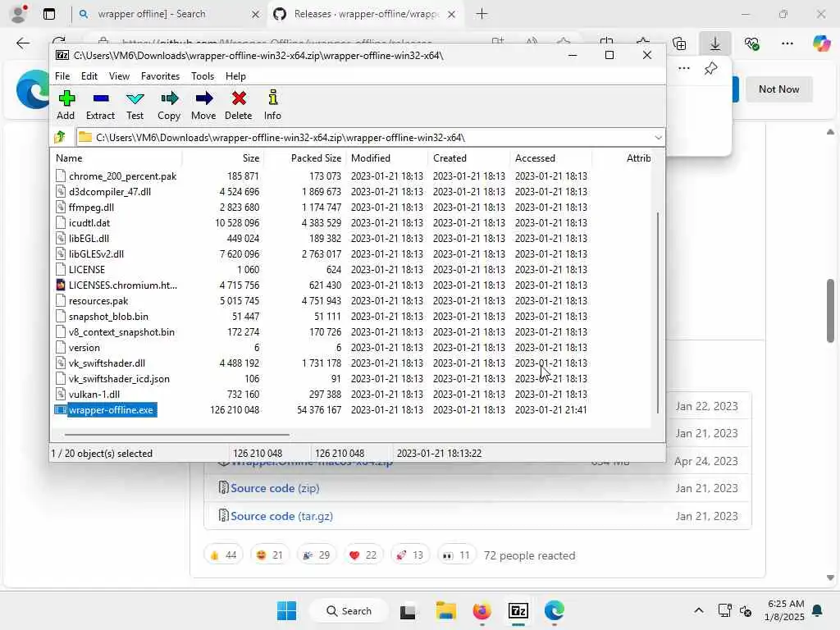Click the taskbar Search box
This screenshot has width=840, height=630.
point(349,610)
